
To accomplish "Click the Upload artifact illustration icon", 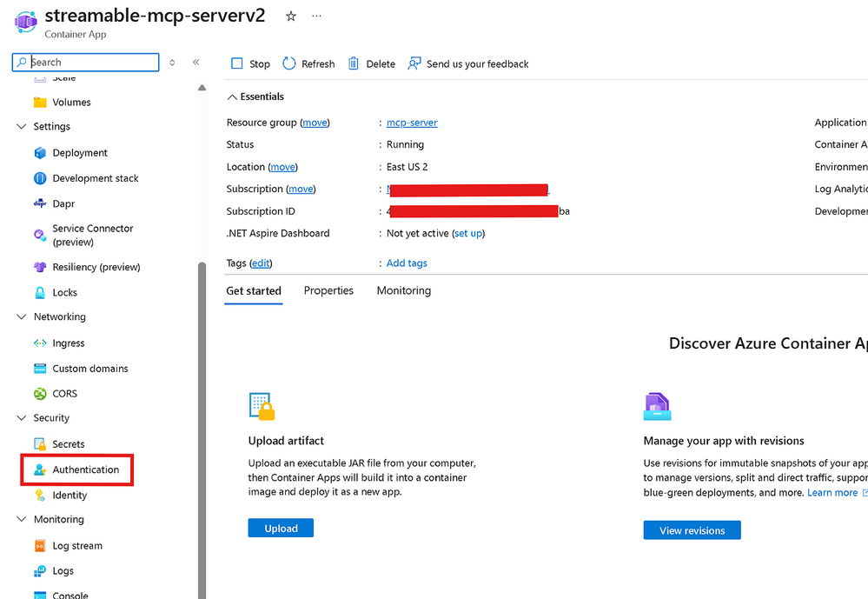I will click(262, 407).
